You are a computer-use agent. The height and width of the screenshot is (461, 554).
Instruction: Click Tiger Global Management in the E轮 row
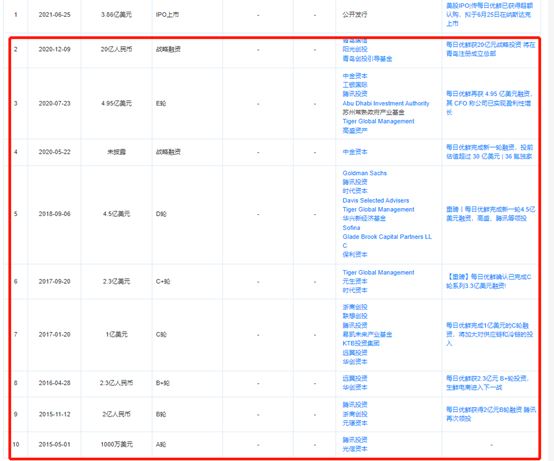pyautogui.click(x=378, y=121)
